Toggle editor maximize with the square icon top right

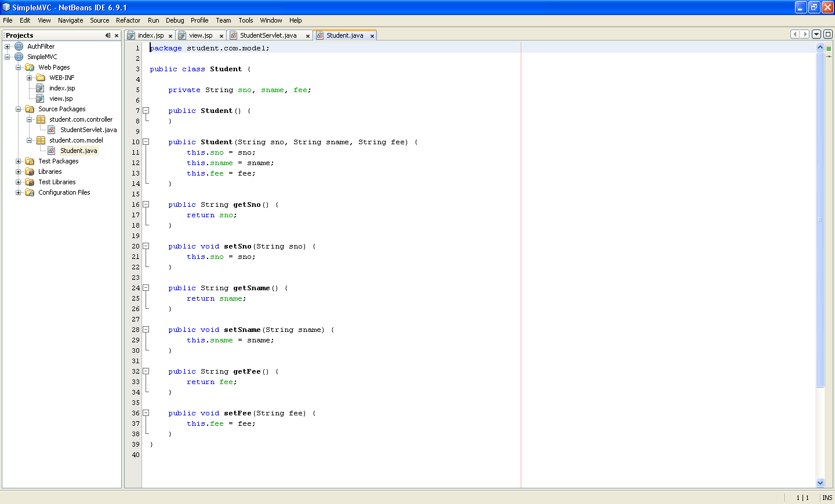click(828, 34)
